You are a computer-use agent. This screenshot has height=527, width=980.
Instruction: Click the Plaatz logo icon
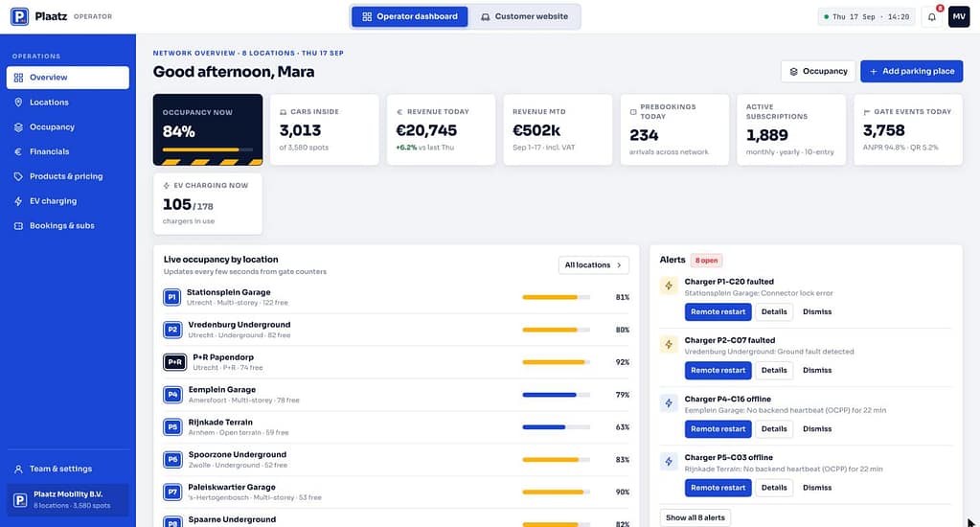tap(19, 17)
